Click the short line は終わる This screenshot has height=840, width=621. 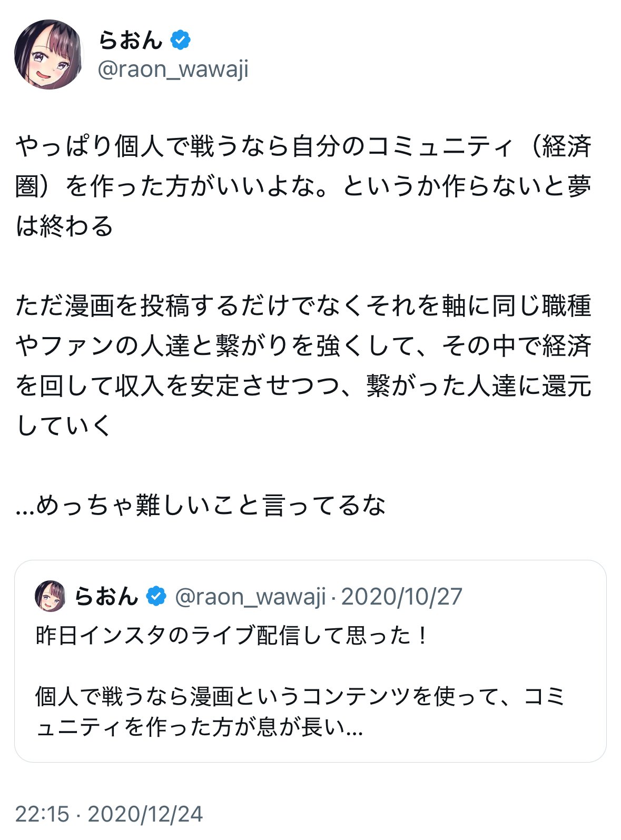64,226
